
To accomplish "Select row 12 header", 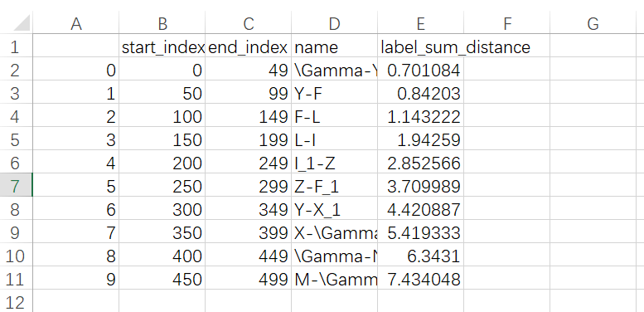I will tap(16, 302).
